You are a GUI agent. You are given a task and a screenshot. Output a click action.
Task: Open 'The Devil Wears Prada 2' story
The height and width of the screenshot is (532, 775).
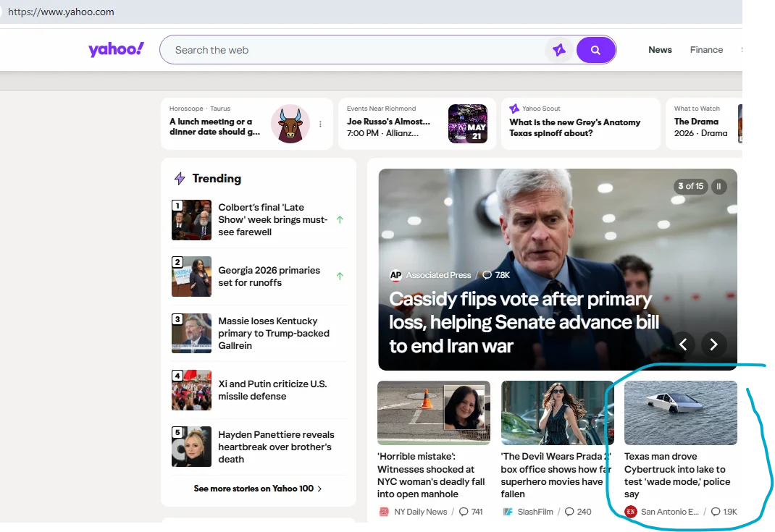556,476
